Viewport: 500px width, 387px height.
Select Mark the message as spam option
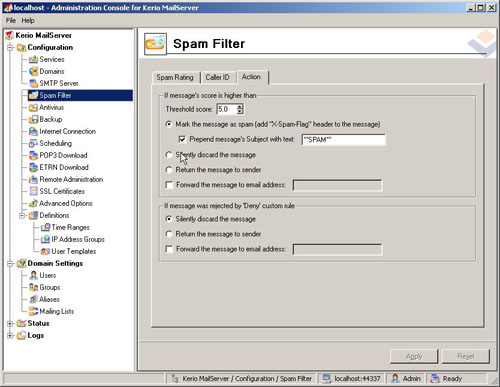click(169, 124)
